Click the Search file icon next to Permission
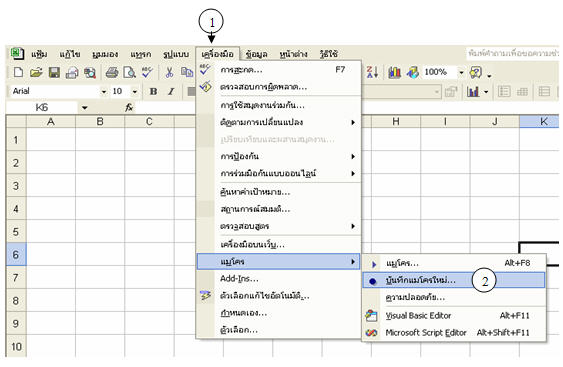This screenshot has height=367, width=563. point(90,73)
